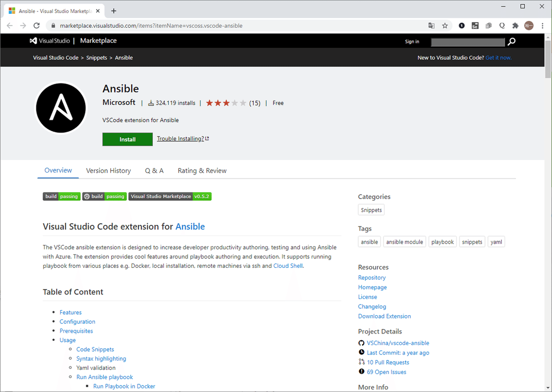
Task: Click the address bar URL
Action: coord(151,26)
